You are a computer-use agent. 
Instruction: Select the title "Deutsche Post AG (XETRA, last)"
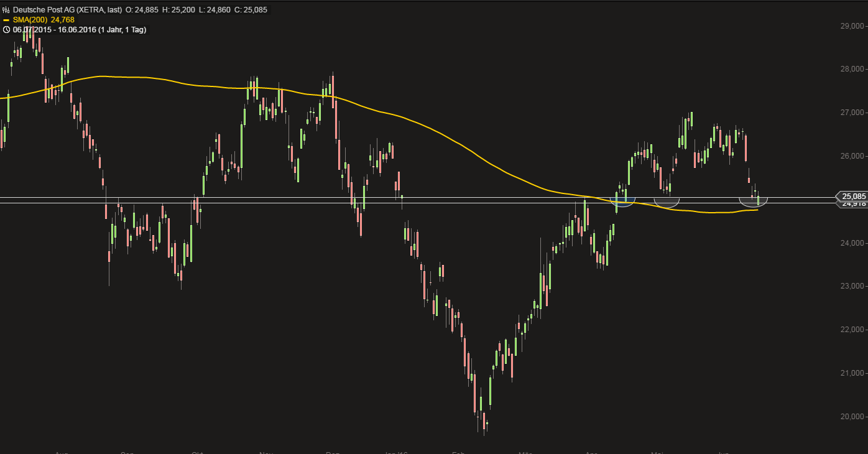67,10
